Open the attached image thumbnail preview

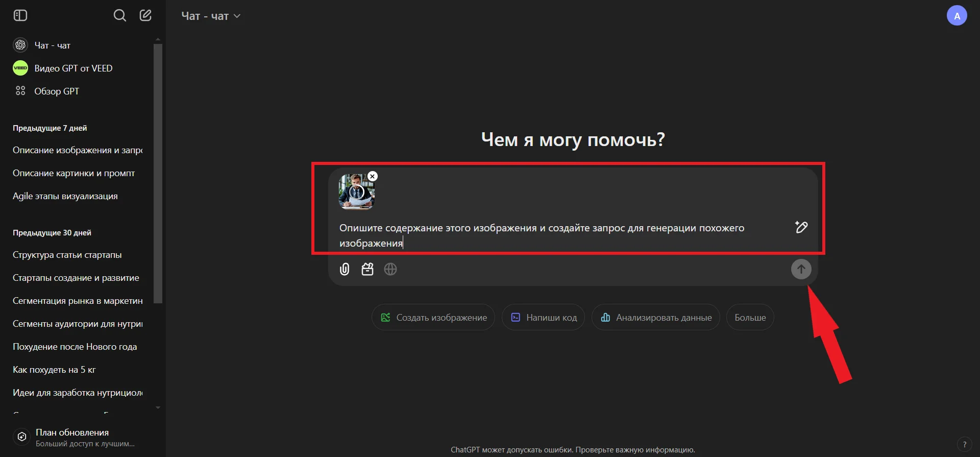(356, 191)
